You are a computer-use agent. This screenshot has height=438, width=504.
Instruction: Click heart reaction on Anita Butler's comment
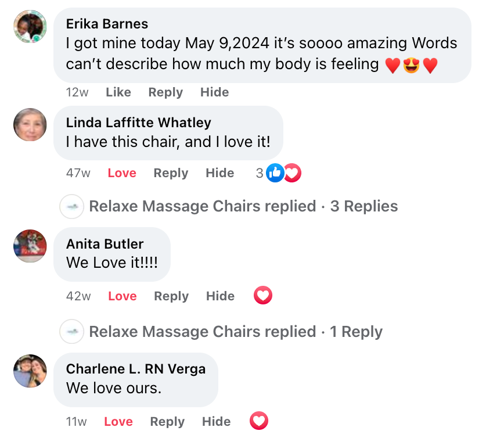(x=263, y=296)
